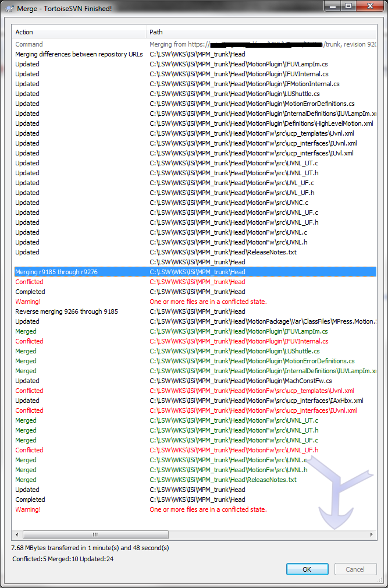Select the Updated UVNC.c row
Image resolution: width=388 pixels, height=588 pixels.
(x=194, y=203)
